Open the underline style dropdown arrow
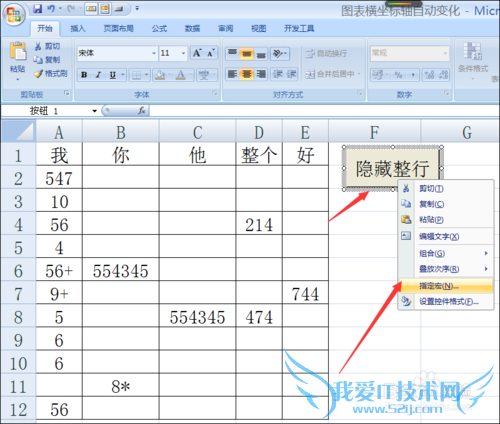Screen dimensions: 500x424 123,75
